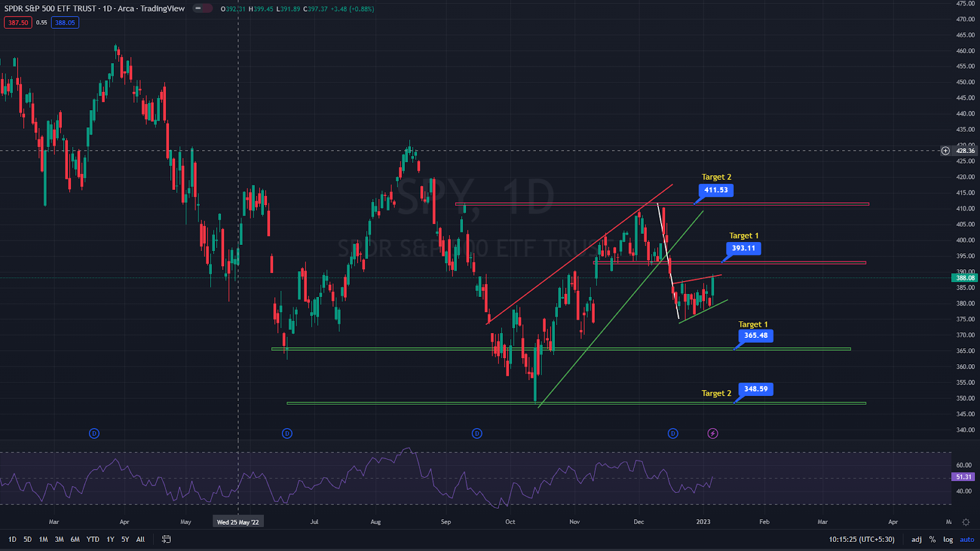Select the 348.59 price tag
The height and width of the screenshot is (551, 980).
756,389
